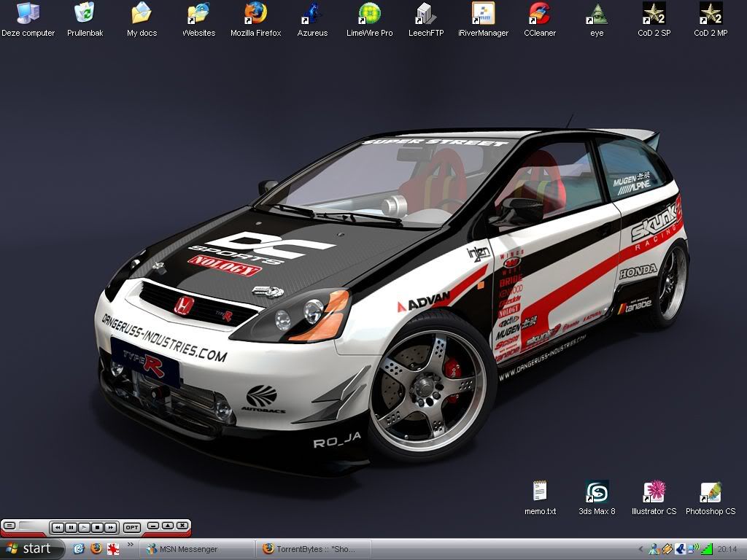Click the Start button
Viewport: 747px width, 560px height.
tap(31, 548)
